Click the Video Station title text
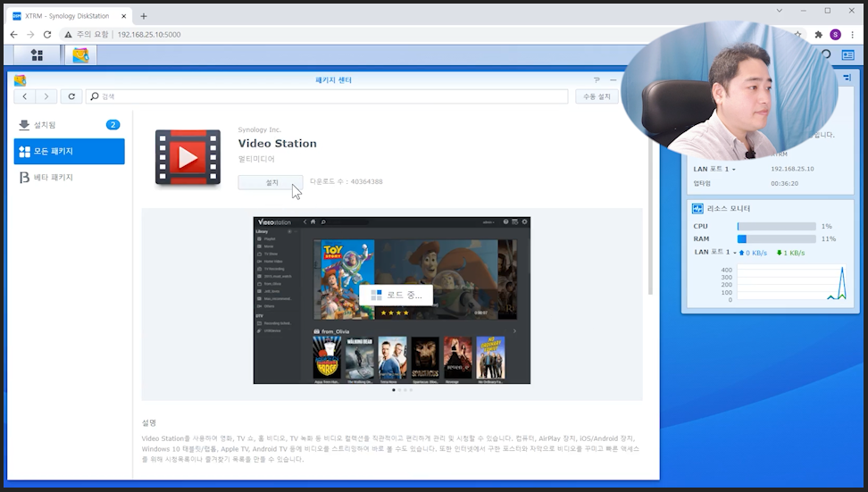 coord(278,144)
